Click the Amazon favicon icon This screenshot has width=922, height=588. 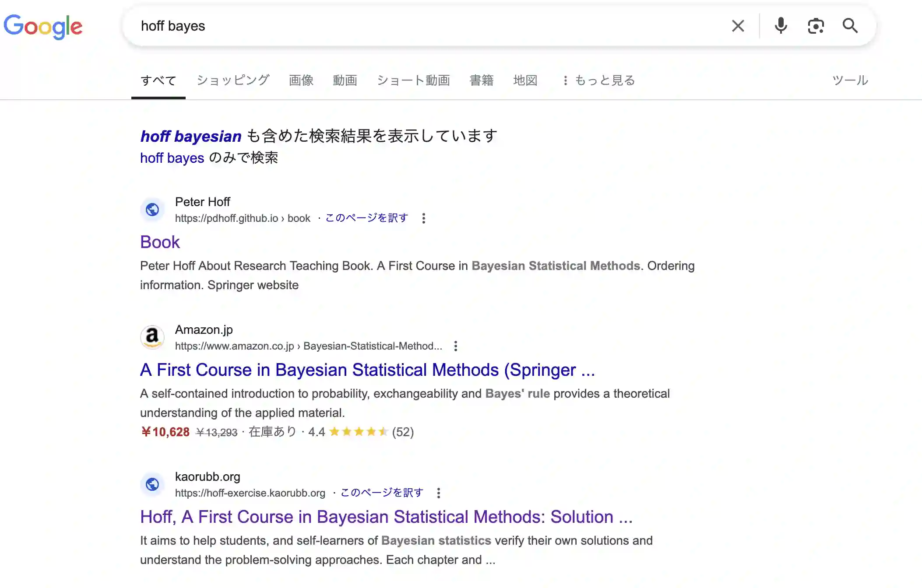pos(152,337)
